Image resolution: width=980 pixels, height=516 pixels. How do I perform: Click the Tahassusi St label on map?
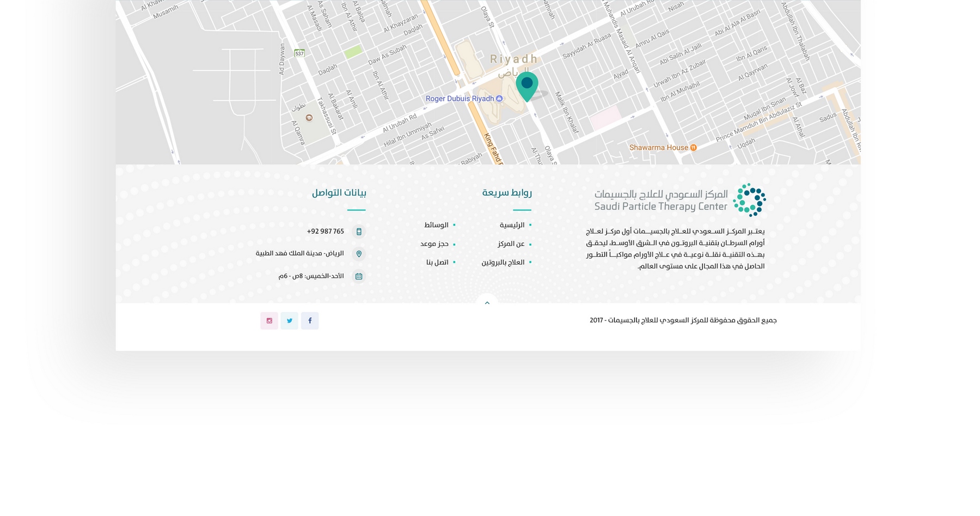327,116
